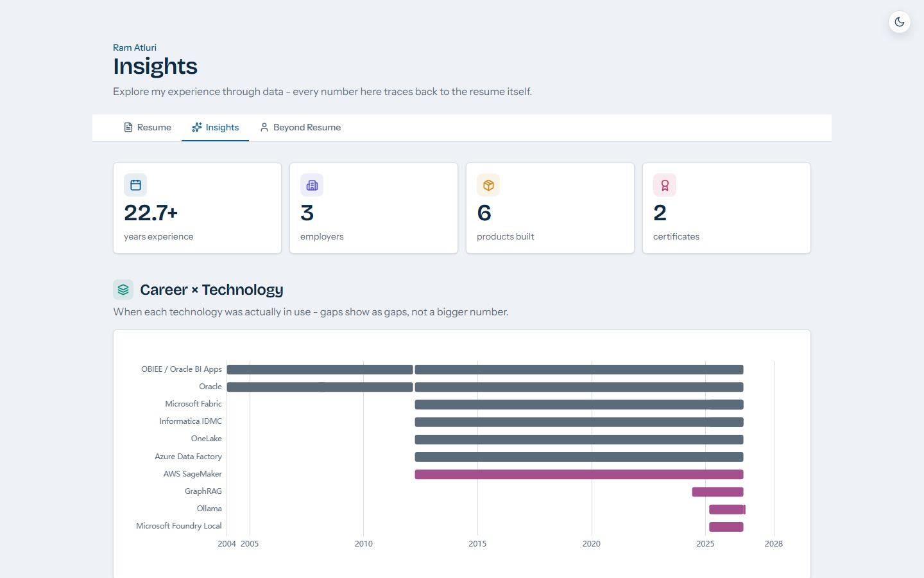The height and width of the screenshot is (578, 924).
Task: Select the OneLake timeline bar
Action: click(x=579, y=440)
